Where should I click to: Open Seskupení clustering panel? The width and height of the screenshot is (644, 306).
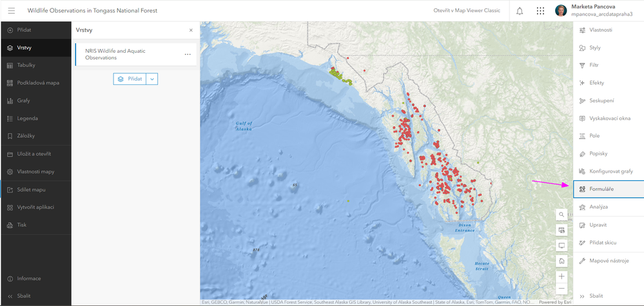(609, 100)
